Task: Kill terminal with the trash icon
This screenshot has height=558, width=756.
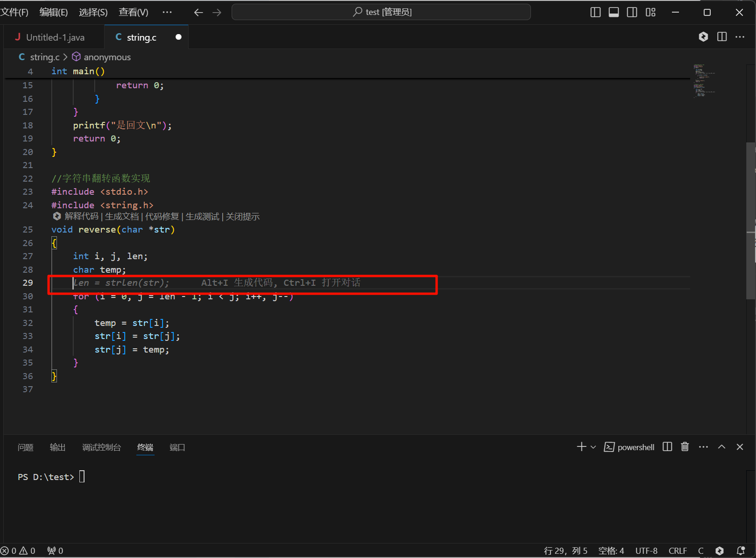Action: pyautogui.click(x=685, y=447)
